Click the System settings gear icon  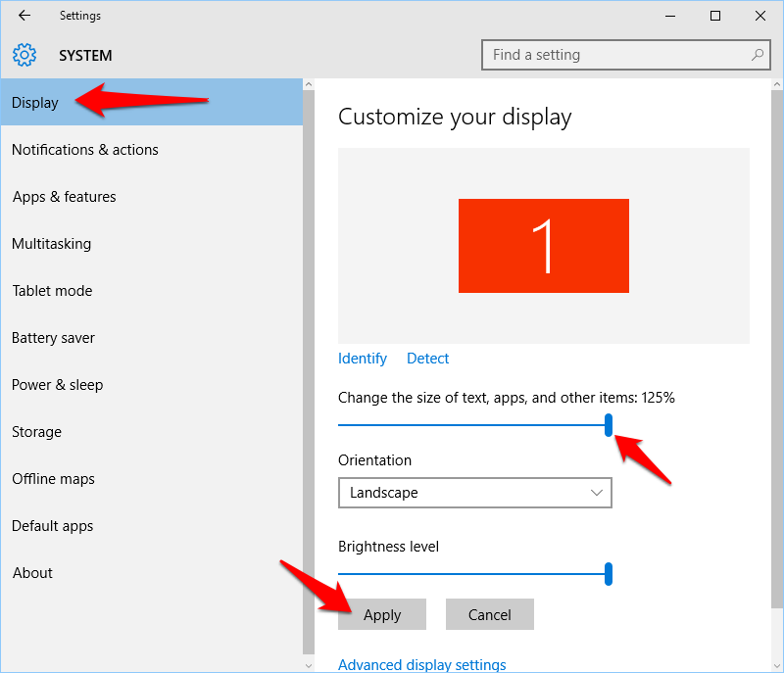pyautogui.click(x=24, y=55)
